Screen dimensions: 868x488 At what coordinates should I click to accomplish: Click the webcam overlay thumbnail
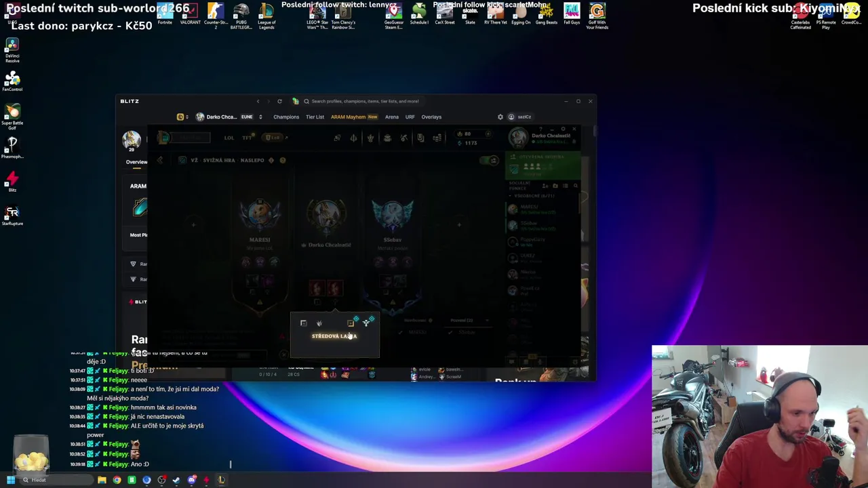pyautogui.click(x=759, y=417)
